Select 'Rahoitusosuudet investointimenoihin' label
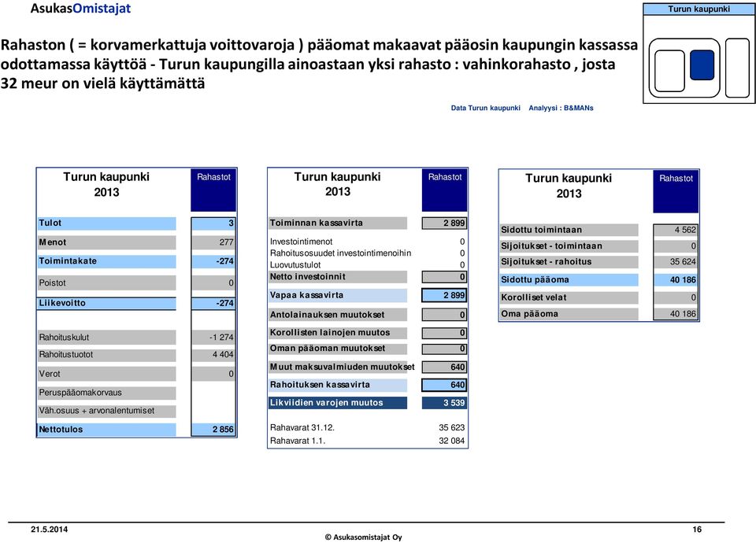 pos(340,253)
